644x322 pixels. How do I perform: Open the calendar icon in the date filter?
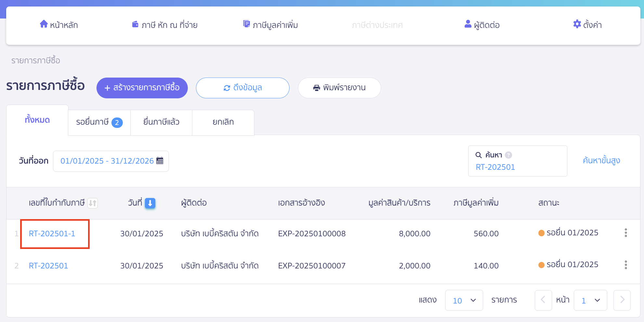(160, 160)
